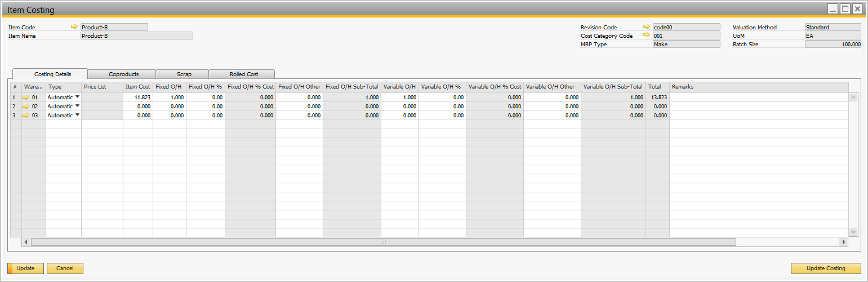Expand the Type dropdown in row 2
Viewport: 868px width, 282px height.
[x=77, y=106]
